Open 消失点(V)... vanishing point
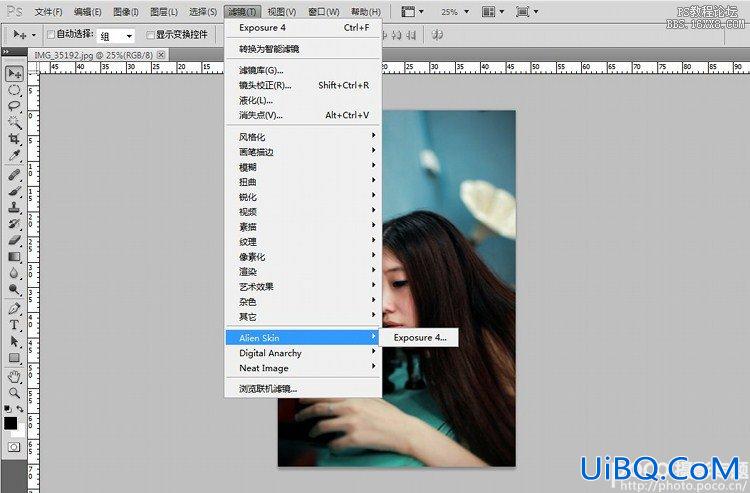750x493 pixels. (x=303, y=115)
